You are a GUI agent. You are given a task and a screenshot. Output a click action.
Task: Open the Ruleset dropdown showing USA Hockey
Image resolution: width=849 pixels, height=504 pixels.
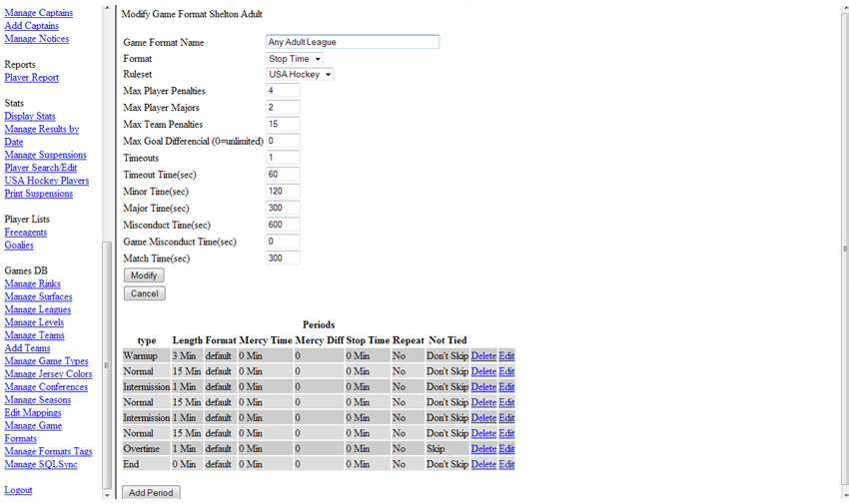tap(300, 74)
